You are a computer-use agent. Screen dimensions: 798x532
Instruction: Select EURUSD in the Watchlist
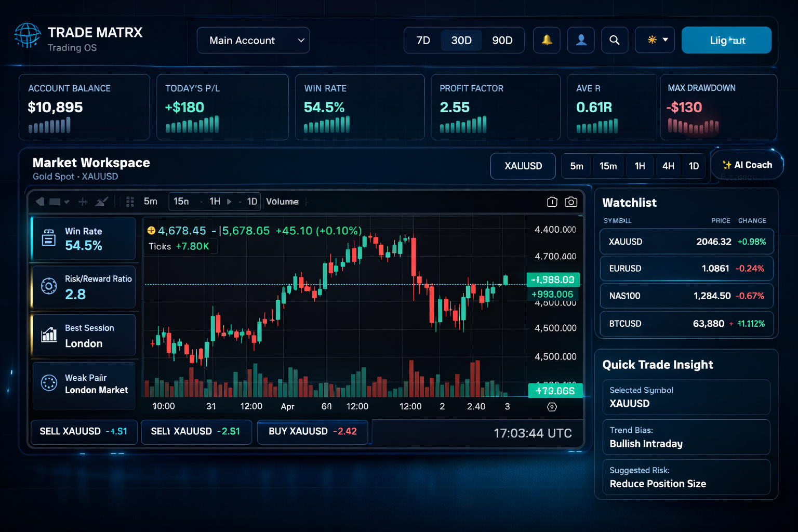tap(686, 269)
